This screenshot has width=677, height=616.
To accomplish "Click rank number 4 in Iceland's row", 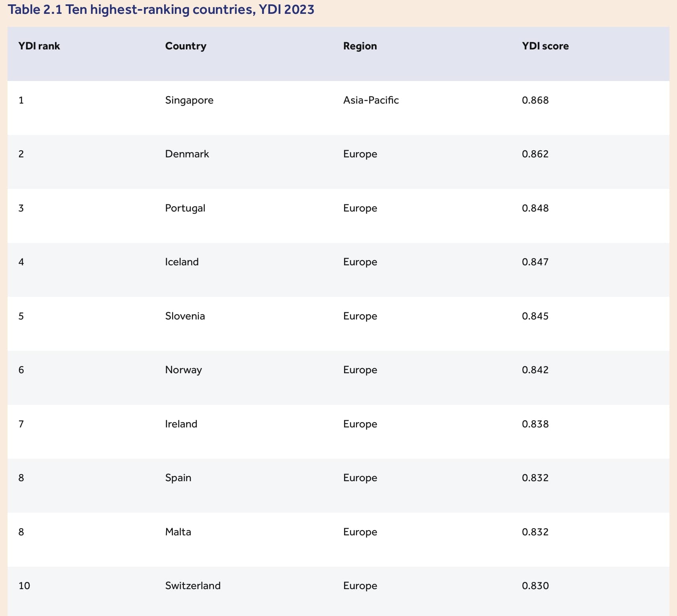I will click(x=21, y=262).
